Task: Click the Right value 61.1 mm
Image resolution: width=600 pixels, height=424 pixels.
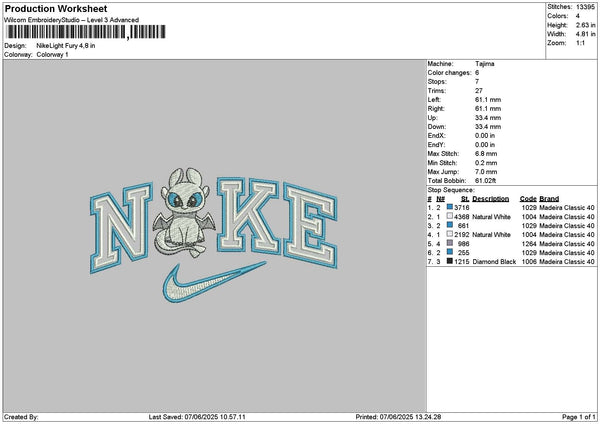Action: coord(488,109)
